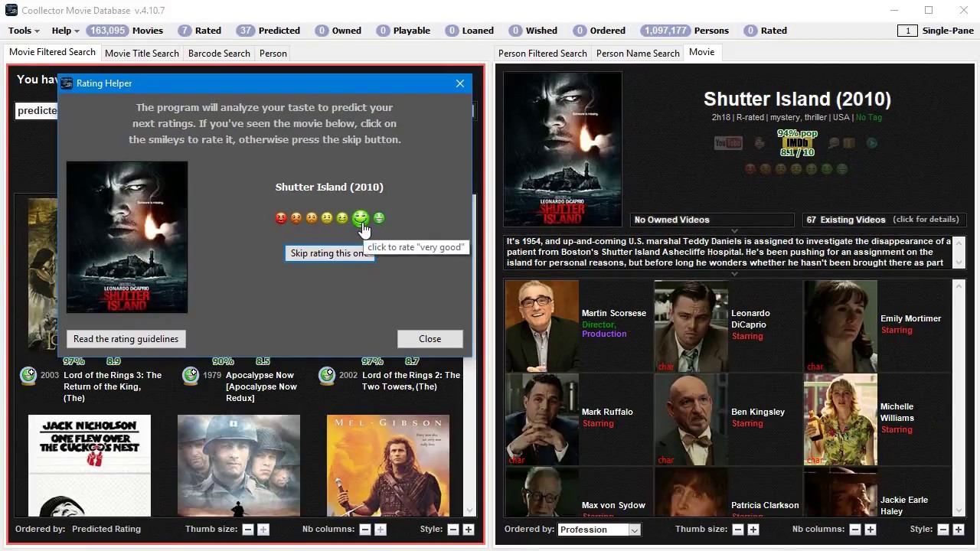Click Style minus in the right pane

[x=943, y=530]
